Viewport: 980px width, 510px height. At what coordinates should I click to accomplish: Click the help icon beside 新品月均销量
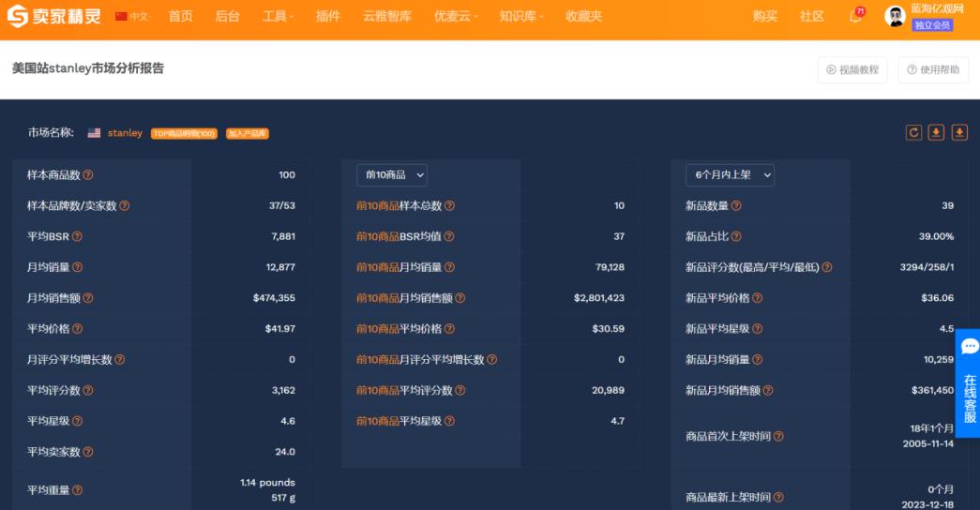[x=758, y=359]
